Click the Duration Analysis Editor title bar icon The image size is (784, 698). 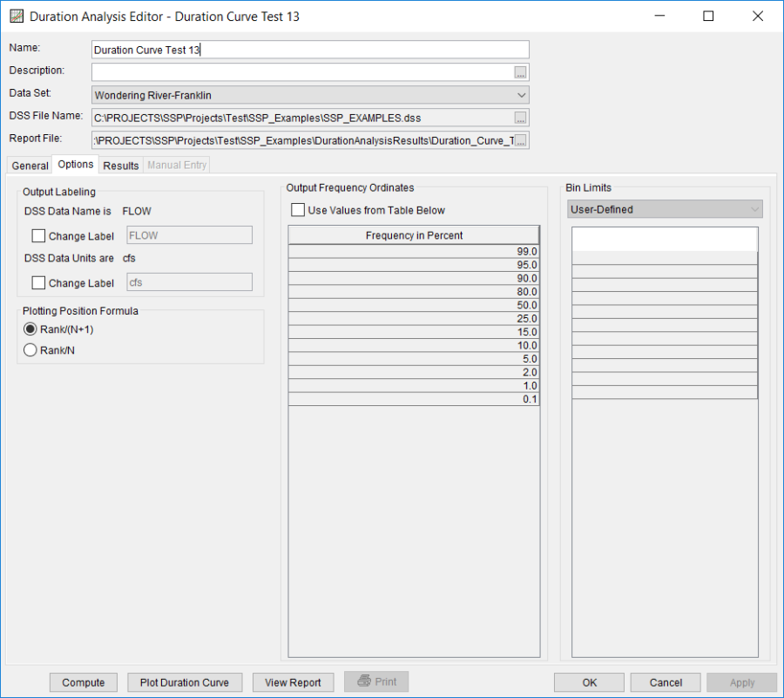pyautogui.click(x=17, y=16)
